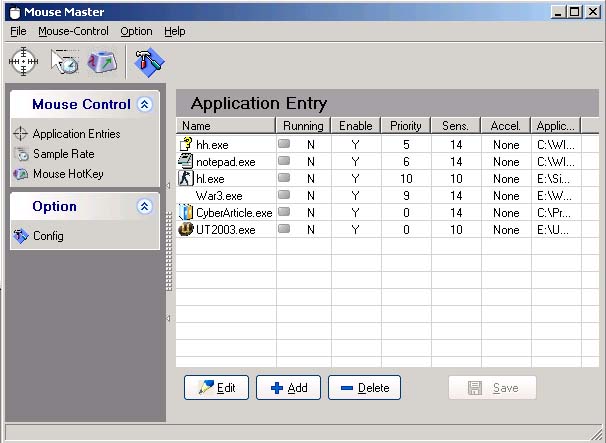Image resolution: width=606 pixels, height=443 pixels.
Task: Open the Help menu
Action: (x=175, y=31)
